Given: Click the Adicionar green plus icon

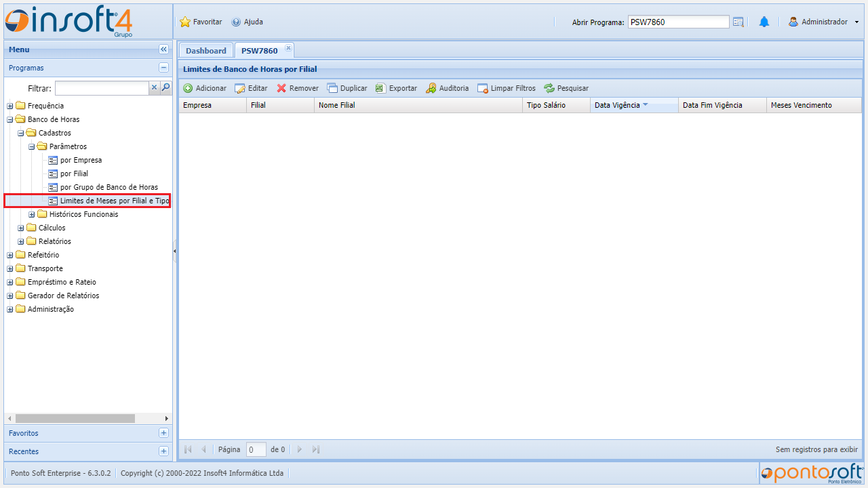Looking at the screenshot, I should (x=188, y=88).
